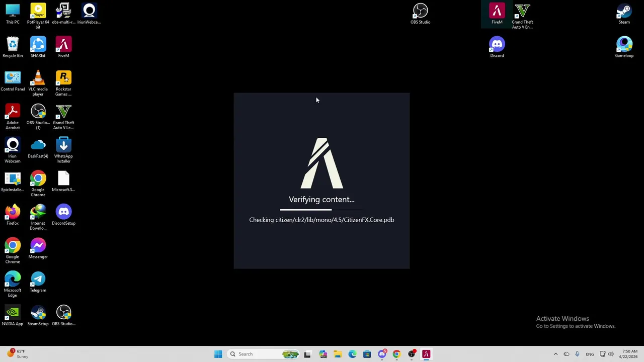
Task: Open Internet Downlo... manager icon
Action: pos(38,217)
